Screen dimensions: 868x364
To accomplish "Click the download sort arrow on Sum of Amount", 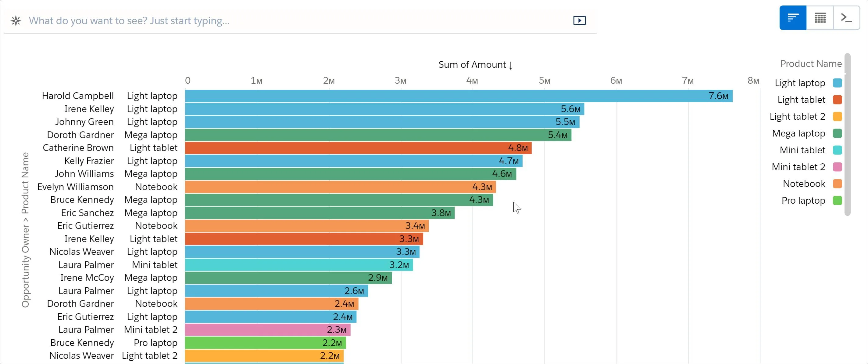I will click(x=510, y=65).
